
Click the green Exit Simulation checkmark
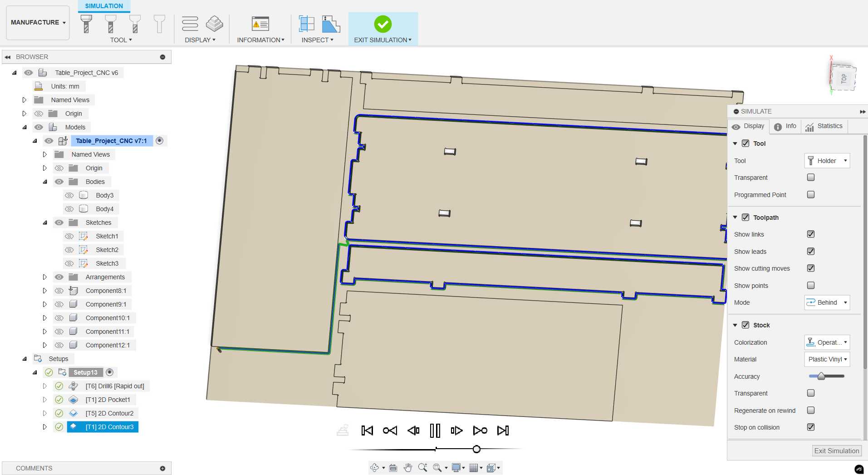coord(383,24)
